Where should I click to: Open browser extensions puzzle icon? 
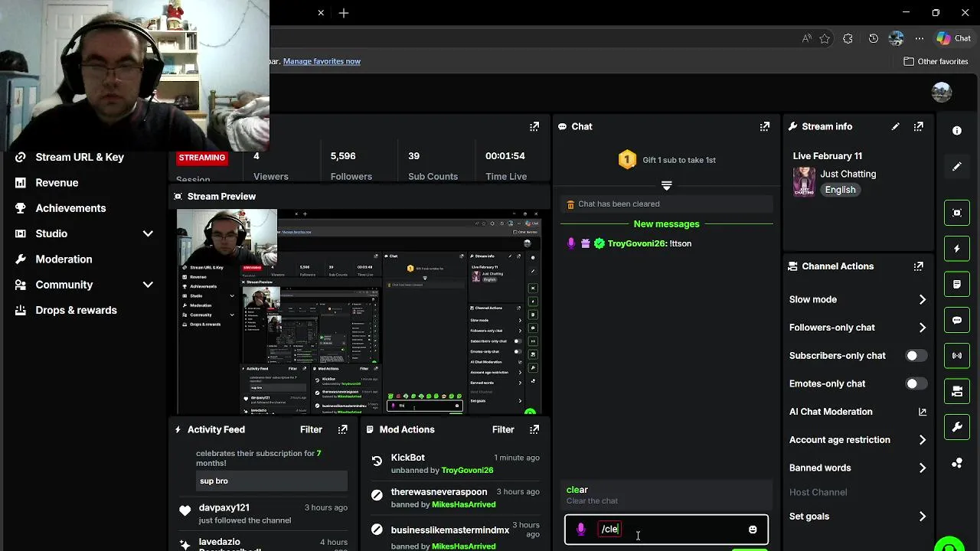[848, 38]
